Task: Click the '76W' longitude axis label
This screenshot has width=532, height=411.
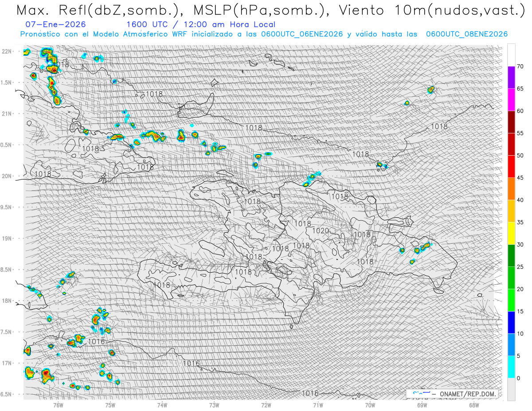Action: click(58, 405)
